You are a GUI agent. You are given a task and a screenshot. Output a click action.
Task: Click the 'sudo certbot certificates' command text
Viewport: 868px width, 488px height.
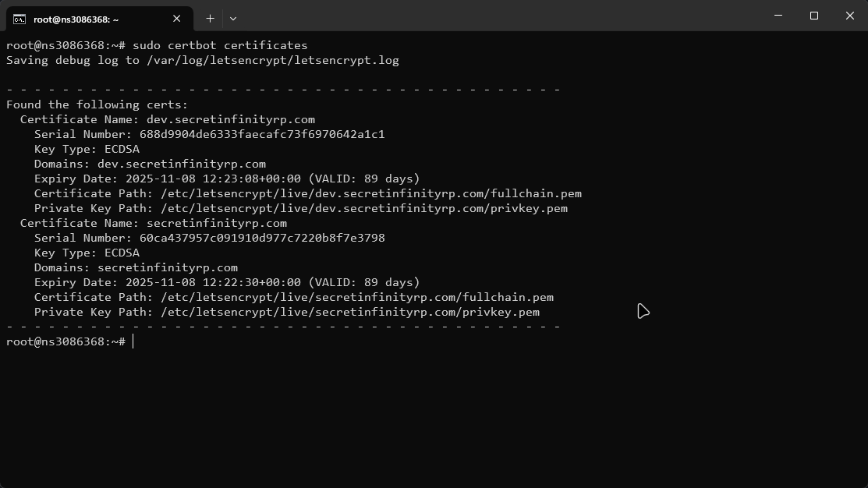tap(220, 45)
